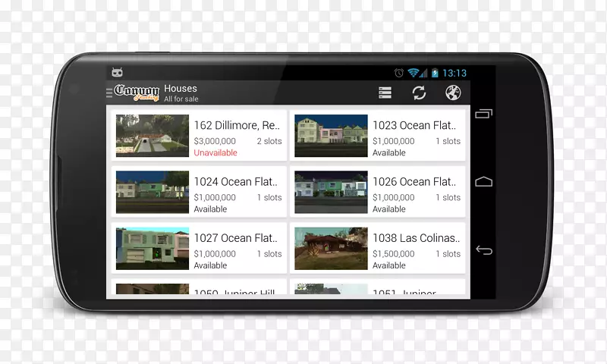This screenshot has height=364, width=607.
Task: Open the Houses All for sale title dropdown
Action: pos(181,93)
